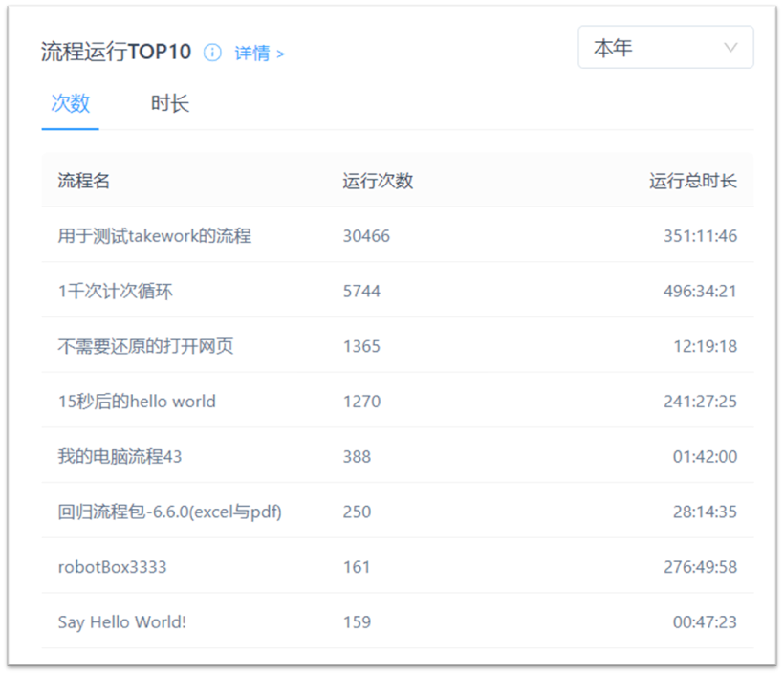Screen dimensions: 784x675
Task: Click the robotBox3333 process name
Action: (112, 567)
